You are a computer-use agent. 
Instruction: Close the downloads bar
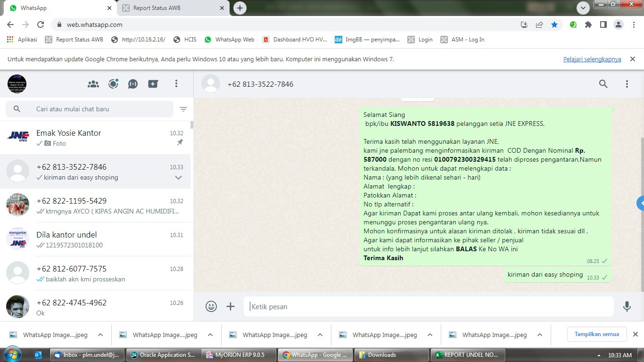(635, 334)
